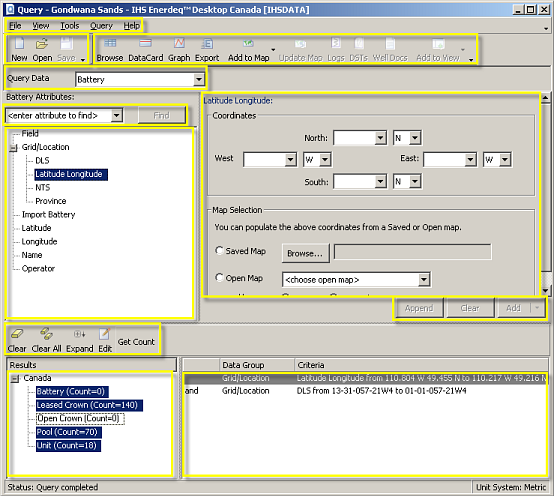Select the Name attribute in tree
Image resolution: width=554 pixels, height=496 pixels.
click(32, 255)
